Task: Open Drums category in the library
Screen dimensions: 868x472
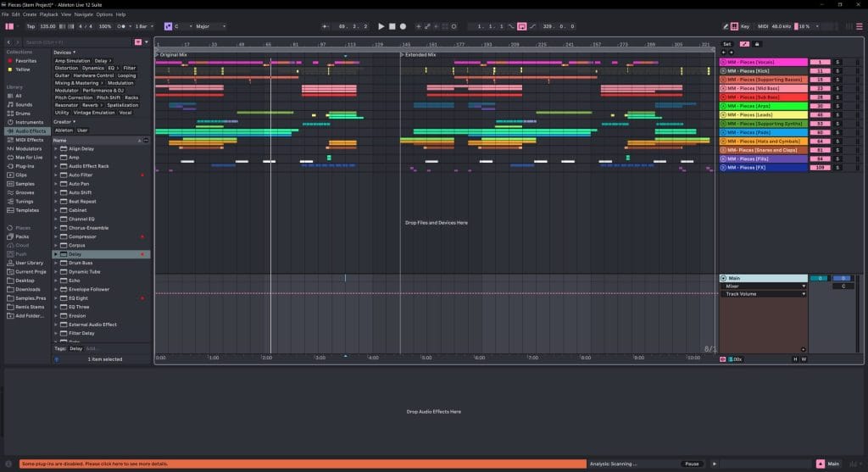Action: coord(23,114)
